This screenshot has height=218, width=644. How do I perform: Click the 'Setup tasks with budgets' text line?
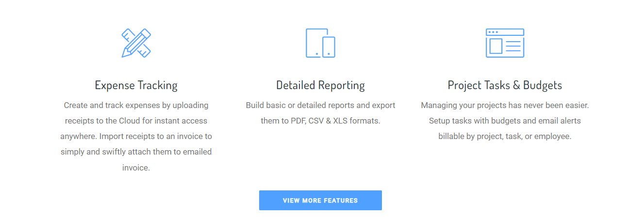click(x=505, y=121)
